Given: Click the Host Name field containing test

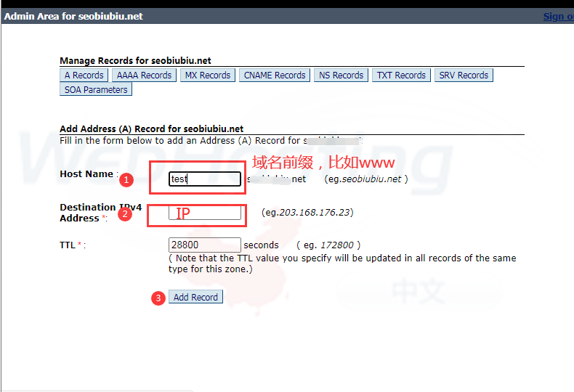Looking at the screenshot, I should [x=204, y=179].
